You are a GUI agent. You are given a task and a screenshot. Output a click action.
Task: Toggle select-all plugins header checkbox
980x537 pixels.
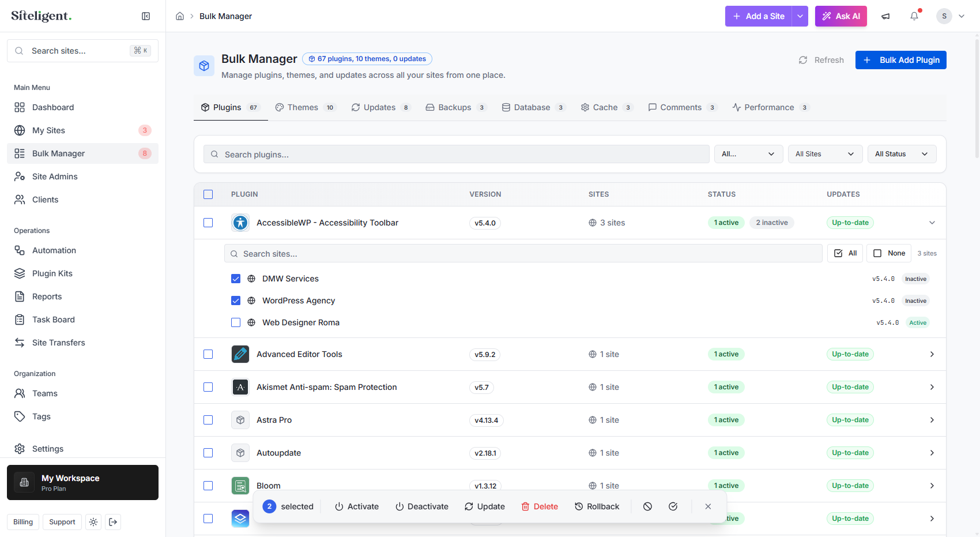(208, 194)
